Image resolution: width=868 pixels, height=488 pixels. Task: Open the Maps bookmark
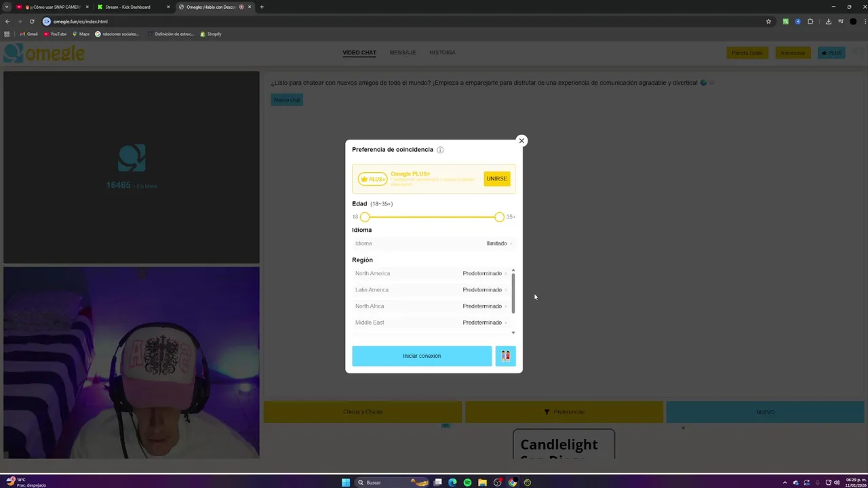pos(81,34)
